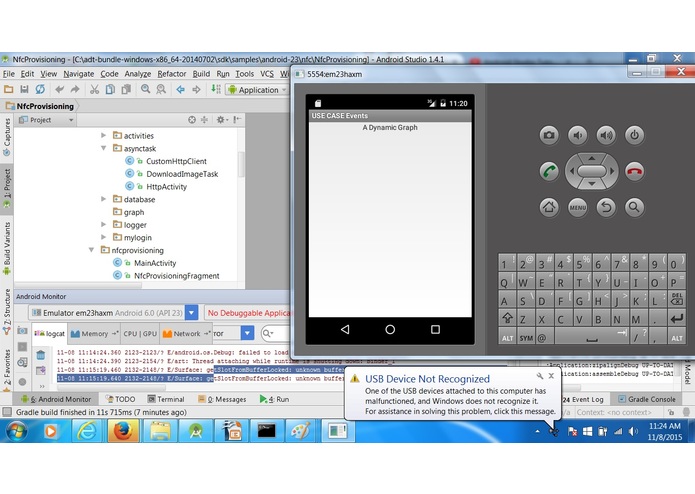This screenshot has height=494, width=695.
Task: Open the 4: Run tool window
Action: pos(274,399)
